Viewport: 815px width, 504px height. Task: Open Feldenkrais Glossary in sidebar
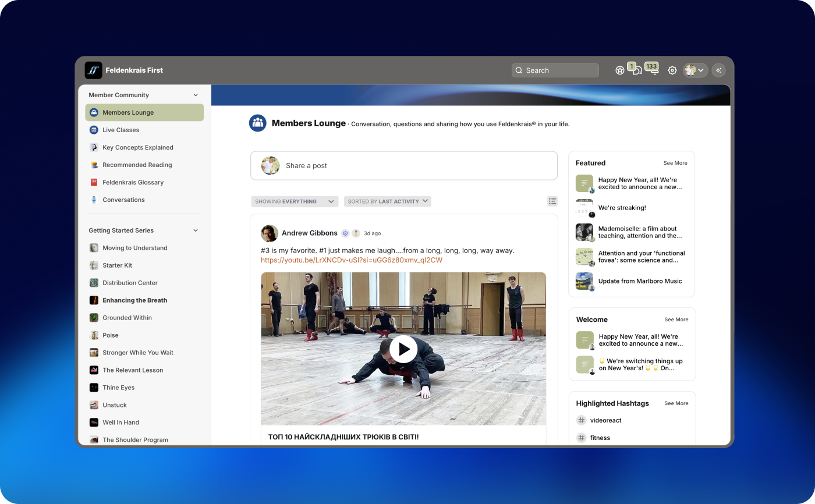(133, 182)
